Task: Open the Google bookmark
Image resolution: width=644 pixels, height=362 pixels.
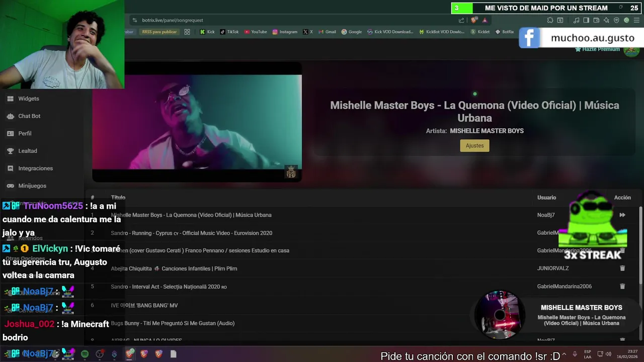Action: (352, 32)
